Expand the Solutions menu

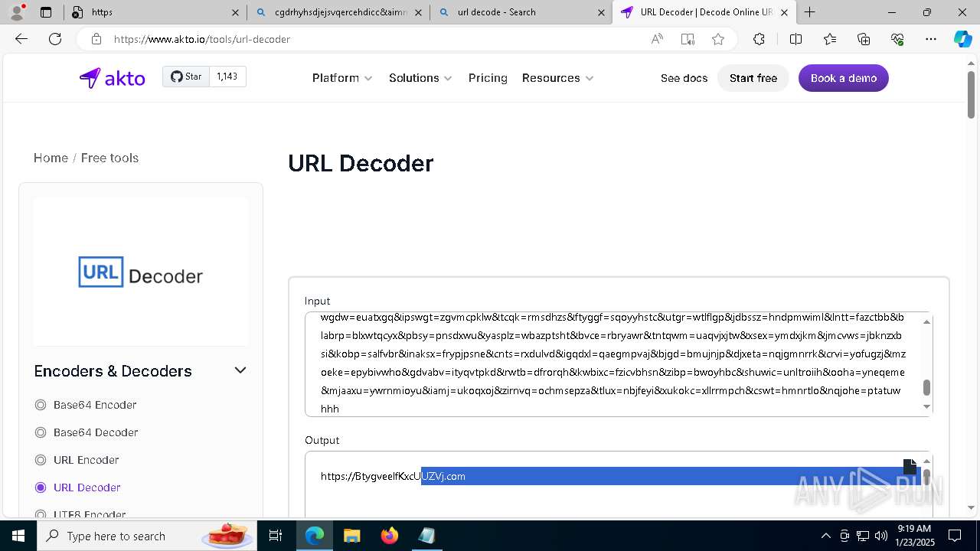coord(420,78)
